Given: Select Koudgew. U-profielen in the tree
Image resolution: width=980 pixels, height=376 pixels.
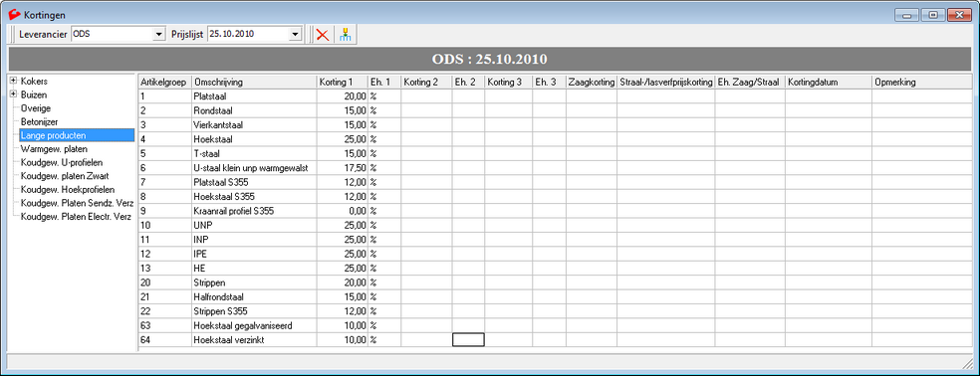Looking at the screenshot, I should tap(62, 162).
